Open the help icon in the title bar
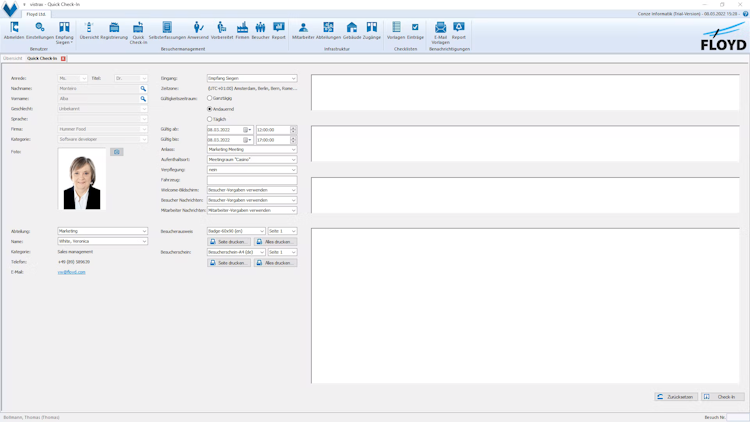 coord(745,14)
